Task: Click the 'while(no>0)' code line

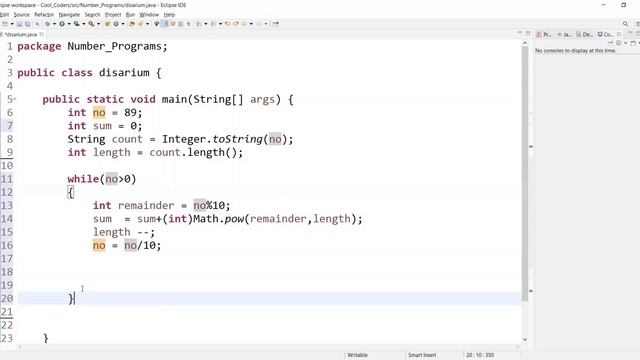Action: (102, 179)
